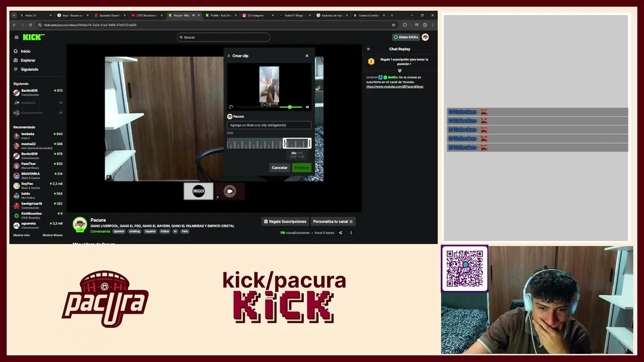Open the Kick hamburger menu

coord(16,37)
